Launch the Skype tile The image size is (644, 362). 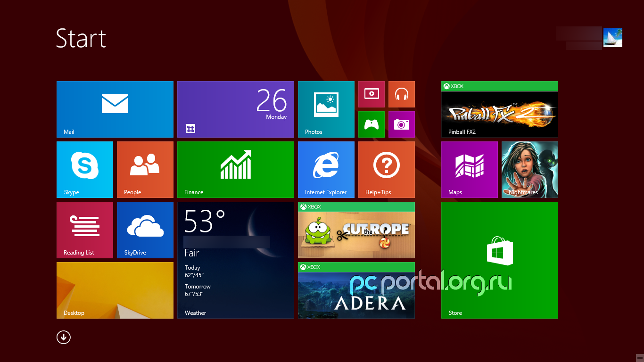(85, 170)
